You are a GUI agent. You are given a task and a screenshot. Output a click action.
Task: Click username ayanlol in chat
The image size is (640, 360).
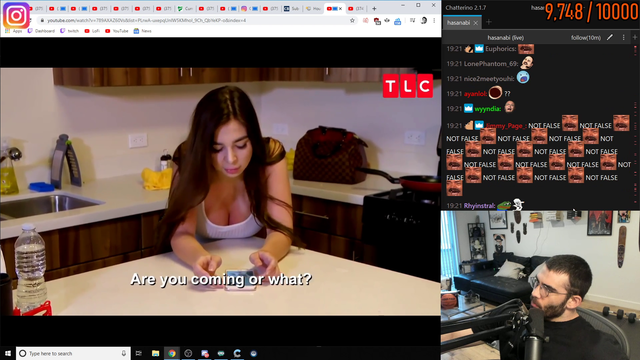point(476,94)
